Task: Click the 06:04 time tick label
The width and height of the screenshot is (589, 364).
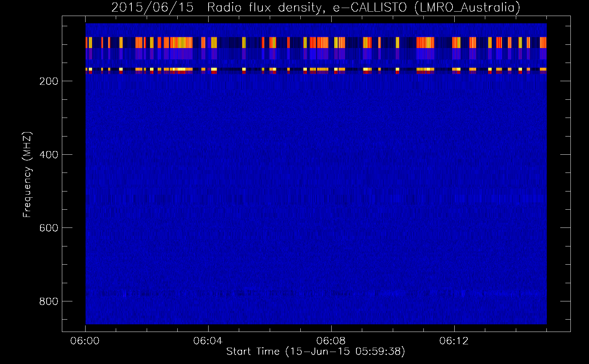Action: pos(208,341)
